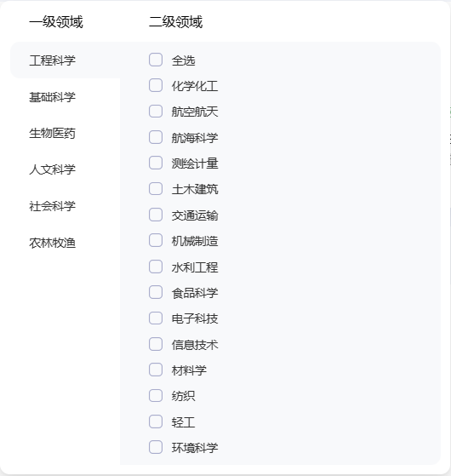
Task: Open the 生物医药 category
Action: (52, 134)
